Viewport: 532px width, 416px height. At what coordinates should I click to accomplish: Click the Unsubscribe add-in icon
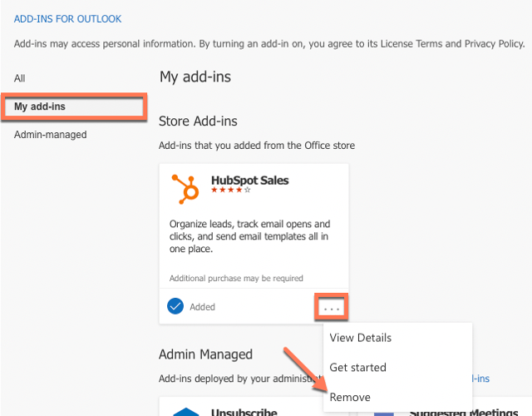coord(186,412)
